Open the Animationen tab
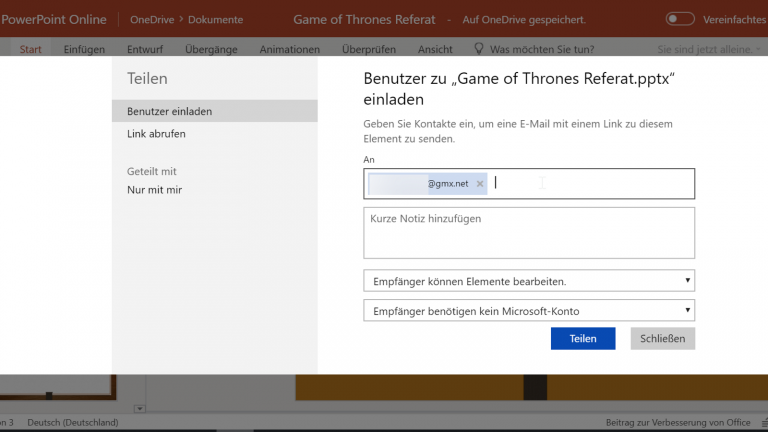This screenshot has width=768, height=432. pyautogui.click(x=289, y=49)
